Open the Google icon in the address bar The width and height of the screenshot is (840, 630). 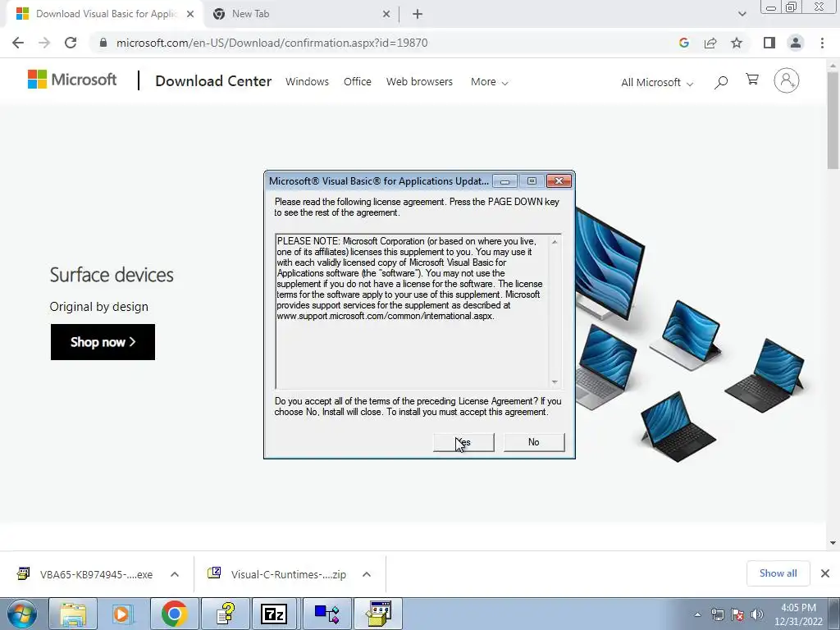pos(683,43)
